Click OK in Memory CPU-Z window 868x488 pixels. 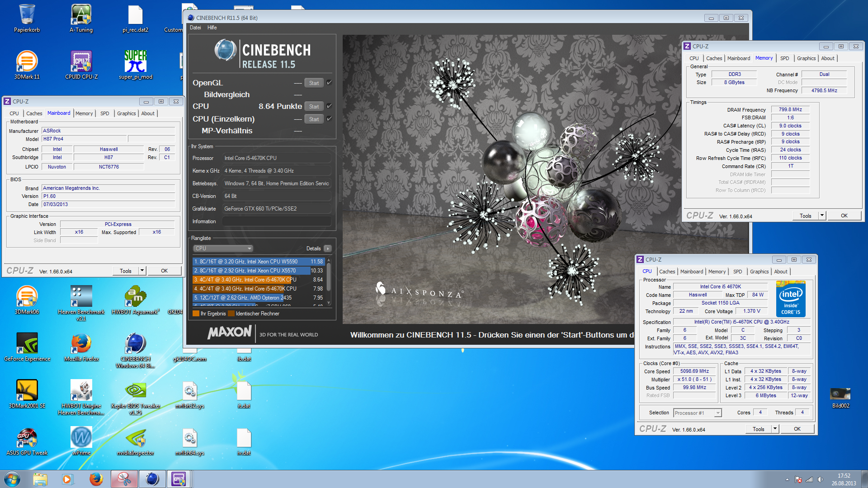[x=844, y=216]
